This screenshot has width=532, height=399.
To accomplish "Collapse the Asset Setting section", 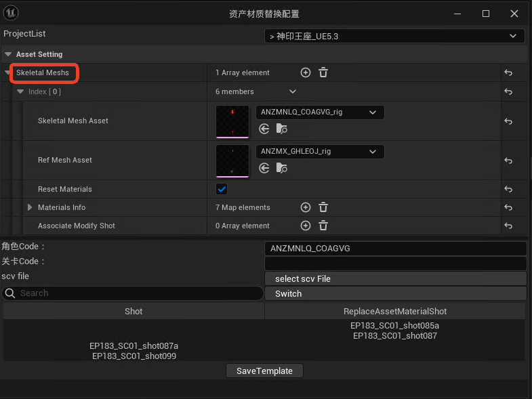I will coord(8,54).
